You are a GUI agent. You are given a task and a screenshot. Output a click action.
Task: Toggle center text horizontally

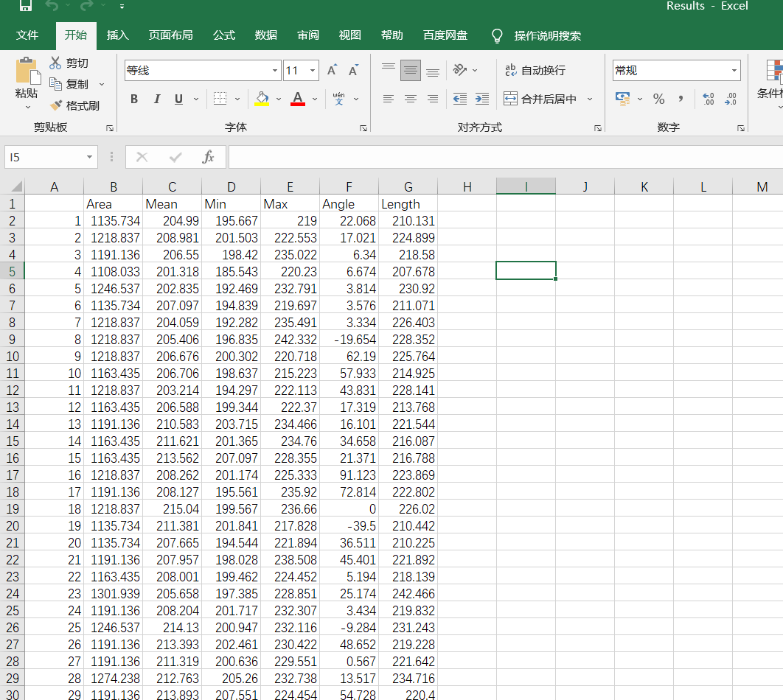tap(411, 99)
